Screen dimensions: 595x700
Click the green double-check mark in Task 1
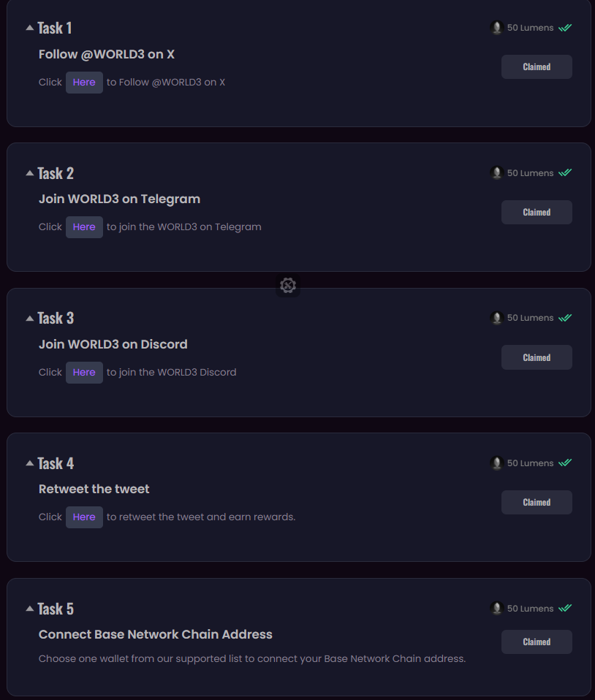pyautogui.click(x=565, y=28)
